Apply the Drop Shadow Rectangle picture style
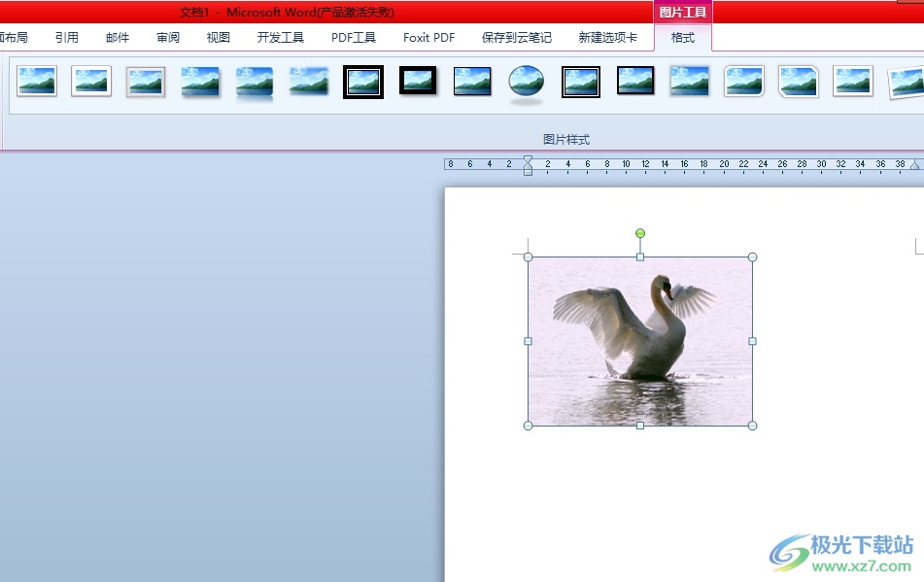 200,82
